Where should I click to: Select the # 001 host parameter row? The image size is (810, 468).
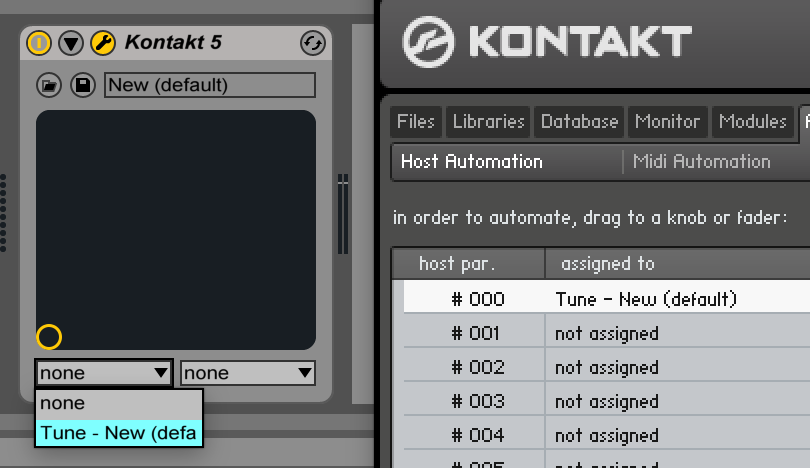click(606, 333)
